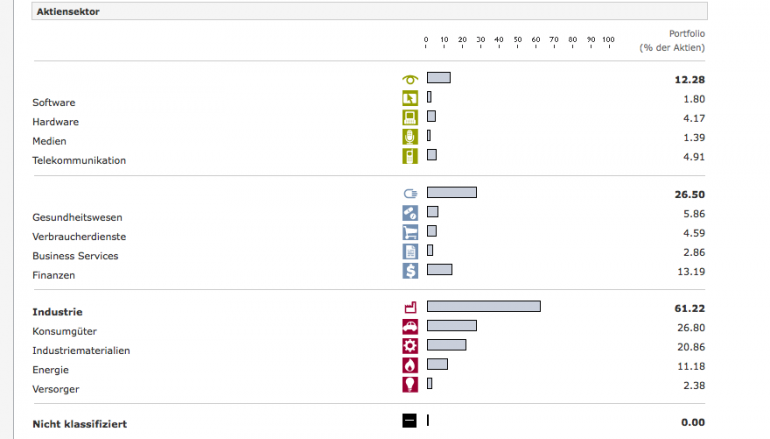Click the Finanzen dollar sign icon
The image size is (770, 439).
409,270
